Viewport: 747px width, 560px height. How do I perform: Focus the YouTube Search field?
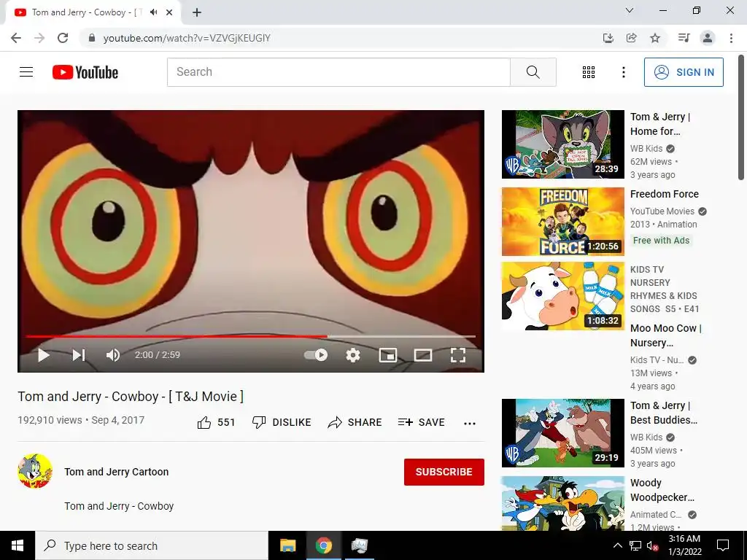point(338,72)
